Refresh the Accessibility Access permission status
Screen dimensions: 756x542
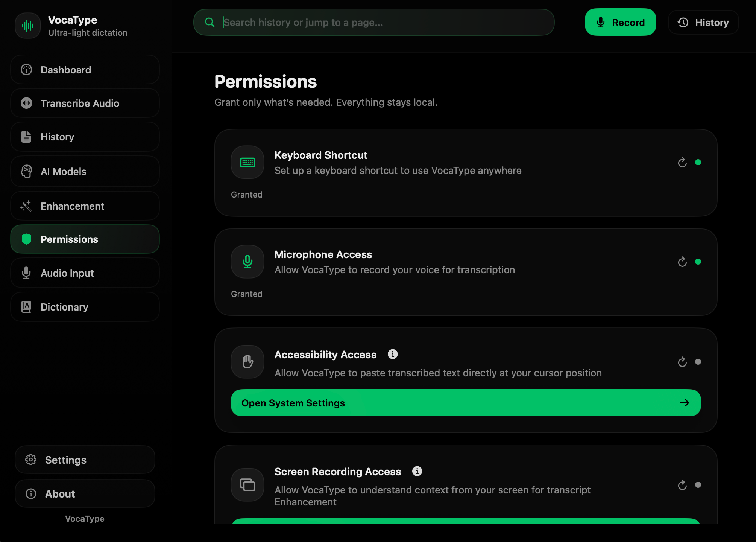coord(682,362)
